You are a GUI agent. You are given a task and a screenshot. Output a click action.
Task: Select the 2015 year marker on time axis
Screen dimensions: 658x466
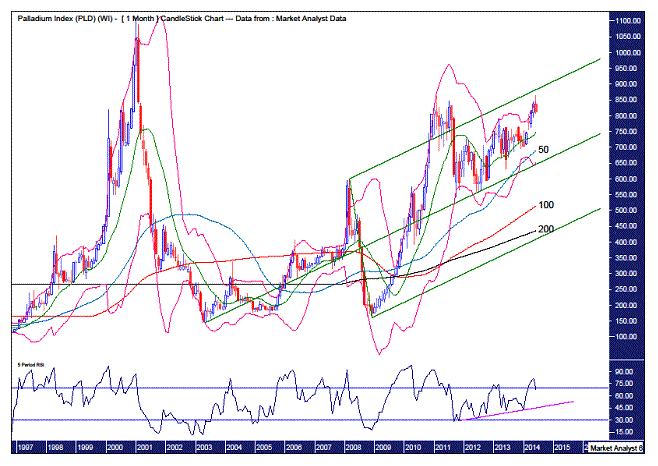[x=562, y=448]
